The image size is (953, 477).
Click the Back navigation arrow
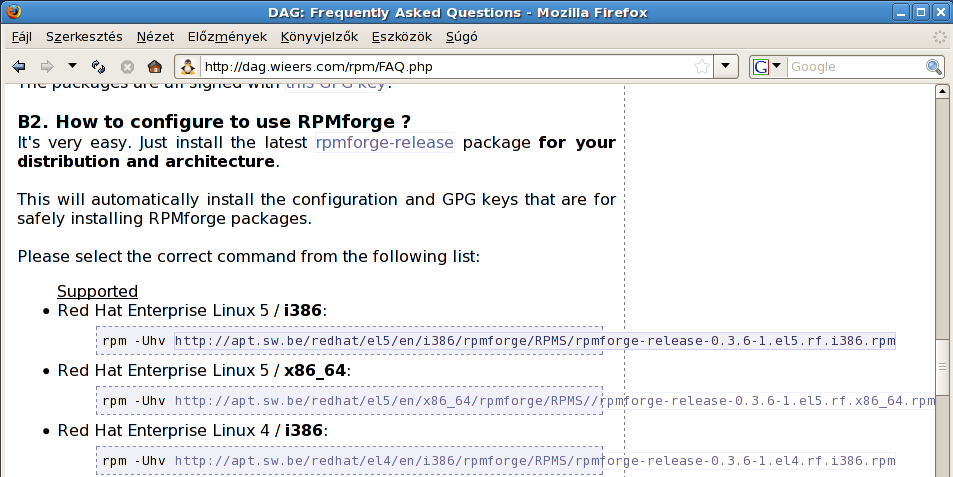pos(18,67)
